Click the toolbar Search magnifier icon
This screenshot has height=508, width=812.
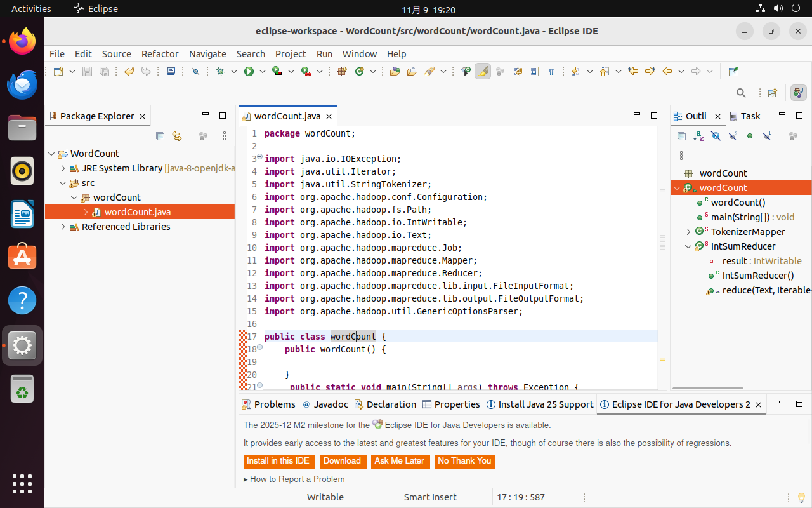(x=741, y=93)
